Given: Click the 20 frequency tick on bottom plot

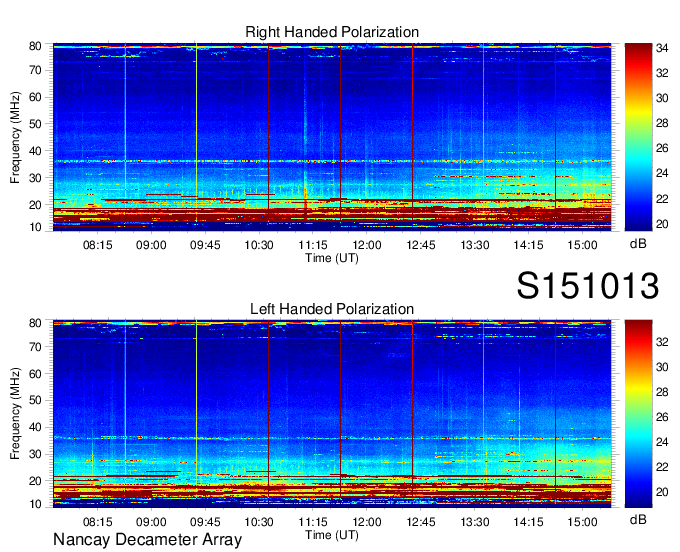Looking at the screenshot, I should point(35,481).
